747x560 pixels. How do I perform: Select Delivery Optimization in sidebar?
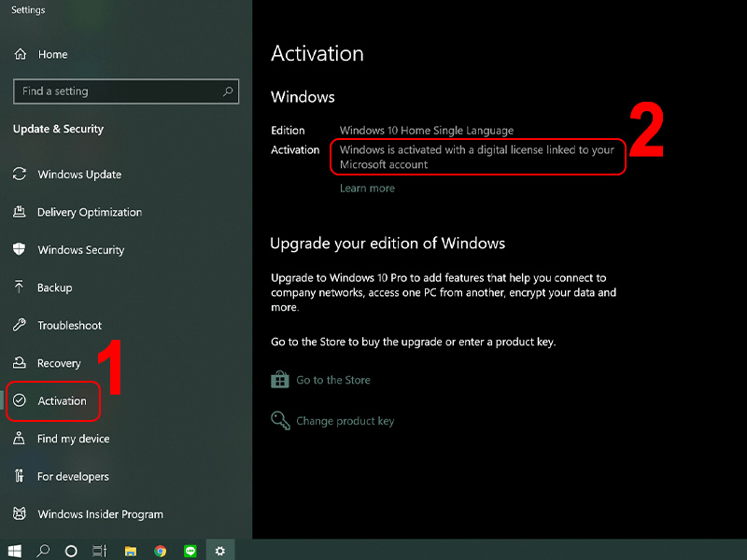click(x=90, y=212)
